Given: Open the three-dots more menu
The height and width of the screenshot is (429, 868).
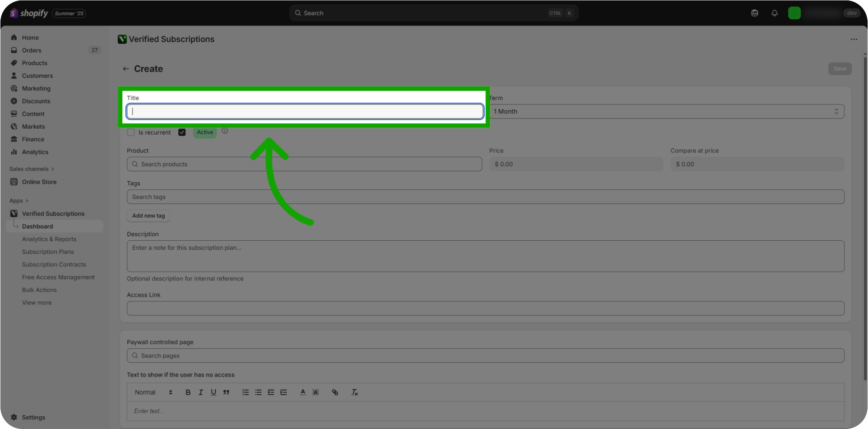Looking at the screenshot, I should click(x=854, y=39).
